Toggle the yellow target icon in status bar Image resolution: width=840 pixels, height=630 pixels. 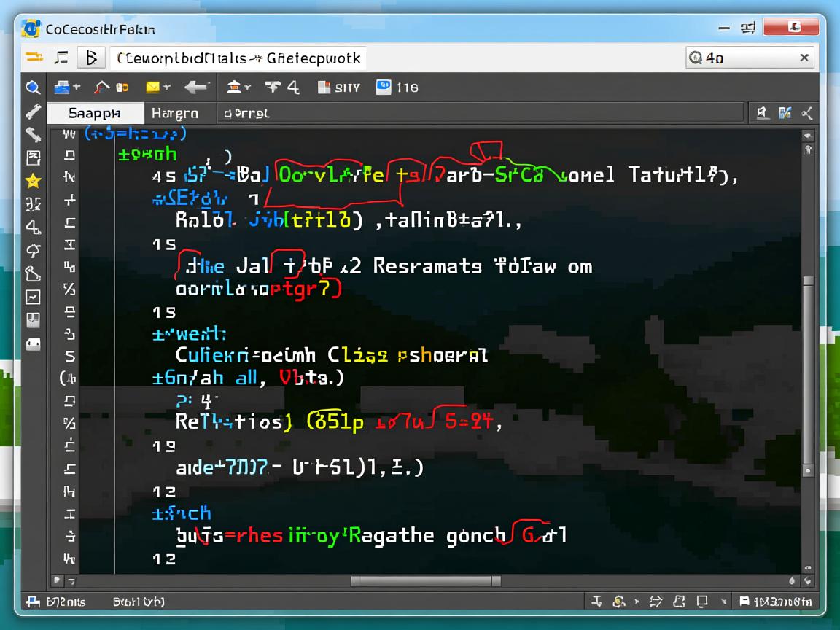[619, 602]
